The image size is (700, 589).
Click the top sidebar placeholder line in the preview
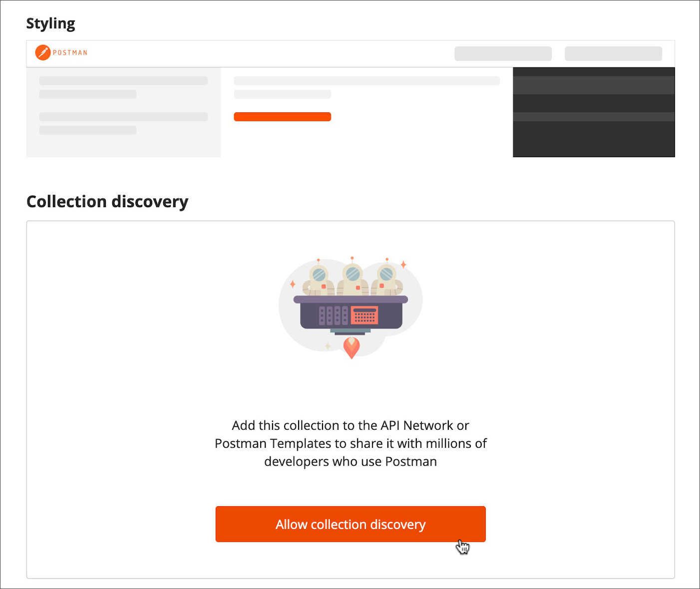(x=123, y=81)
